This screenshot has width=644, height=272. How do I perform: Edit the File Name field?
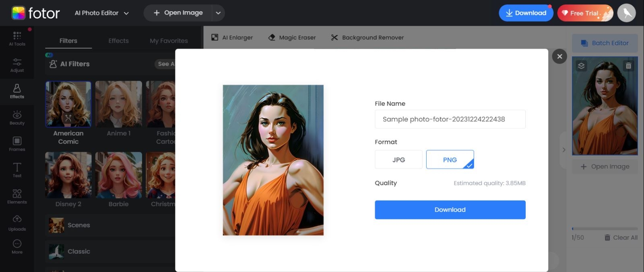coord(450,119)
